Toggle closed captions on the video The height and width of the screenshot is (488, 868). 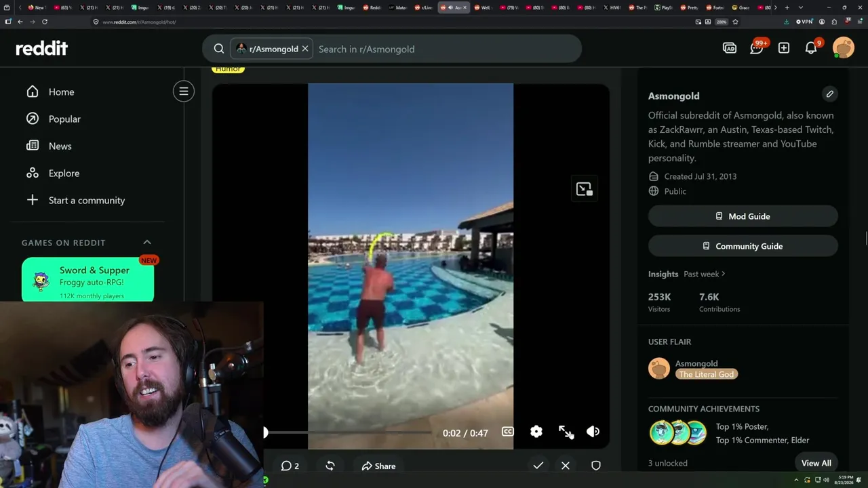click(507, 432)
